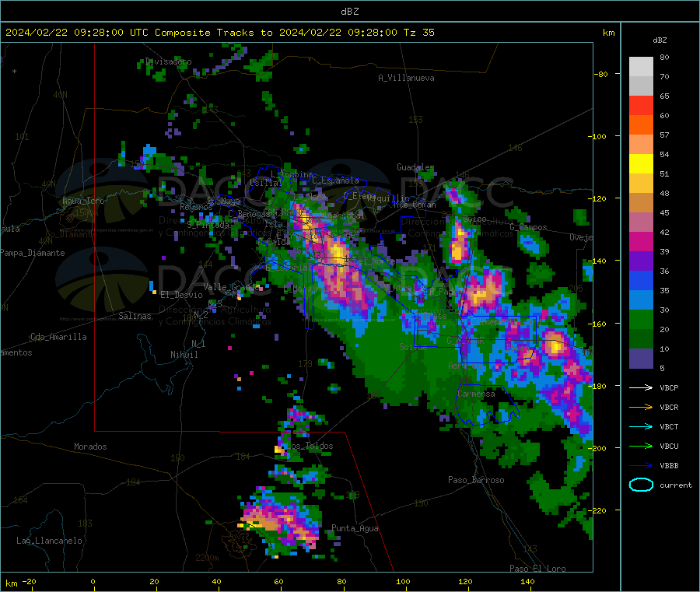Click the 'dBZ' title at the top

click(349, 11)
